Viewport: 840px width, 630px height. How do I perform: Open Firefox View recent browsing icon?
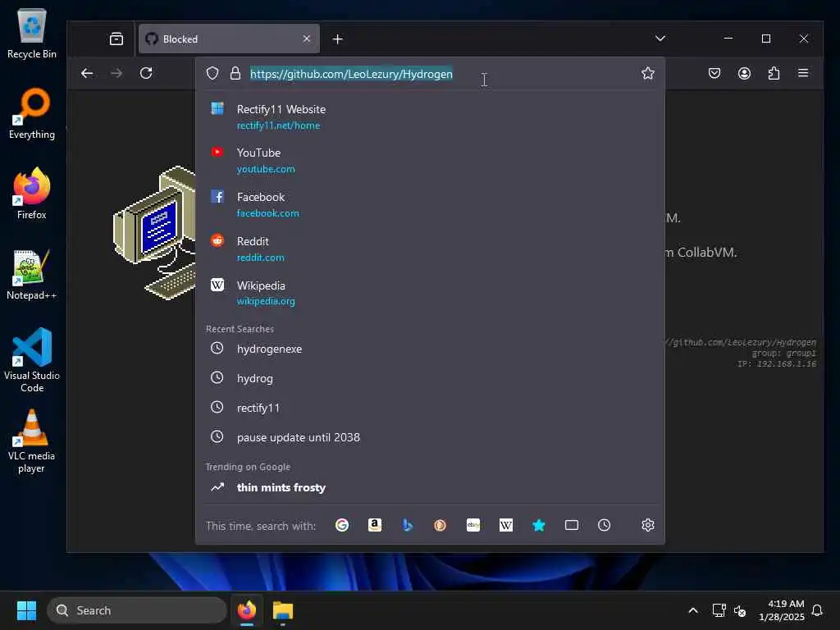pos(116,39)
